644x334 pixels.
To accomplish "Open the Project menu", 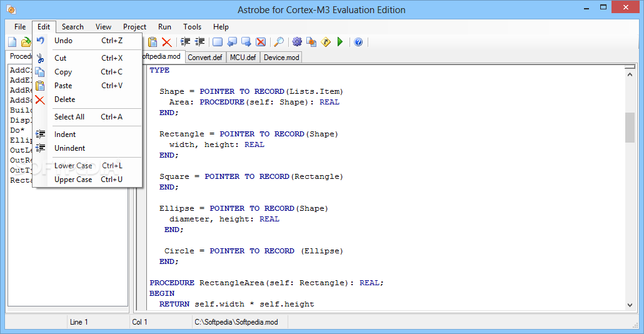I will pos(134,27).
